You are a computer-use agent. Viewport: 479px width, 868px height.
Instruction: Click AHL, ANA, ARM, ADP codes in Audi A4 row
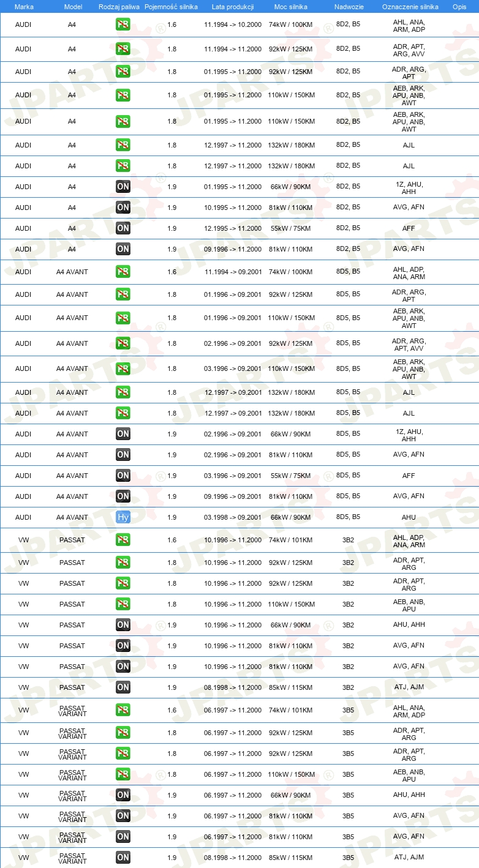pos(409,26)
